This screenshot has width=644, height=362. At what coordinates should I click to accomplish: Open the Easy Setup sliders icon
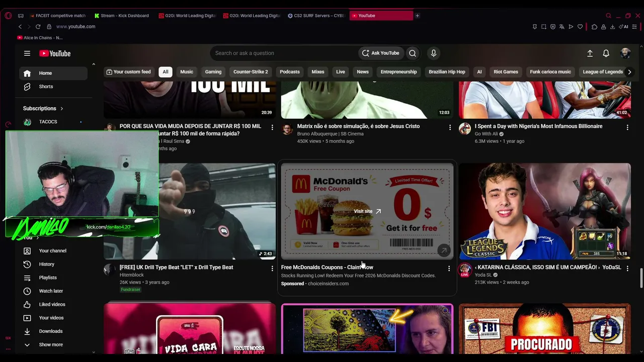point(635,27)
